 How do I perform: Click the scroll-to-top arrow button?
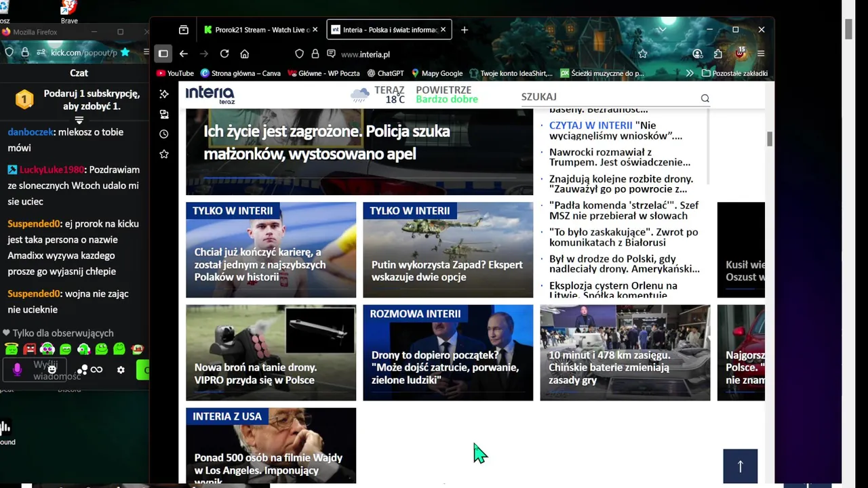740,466
